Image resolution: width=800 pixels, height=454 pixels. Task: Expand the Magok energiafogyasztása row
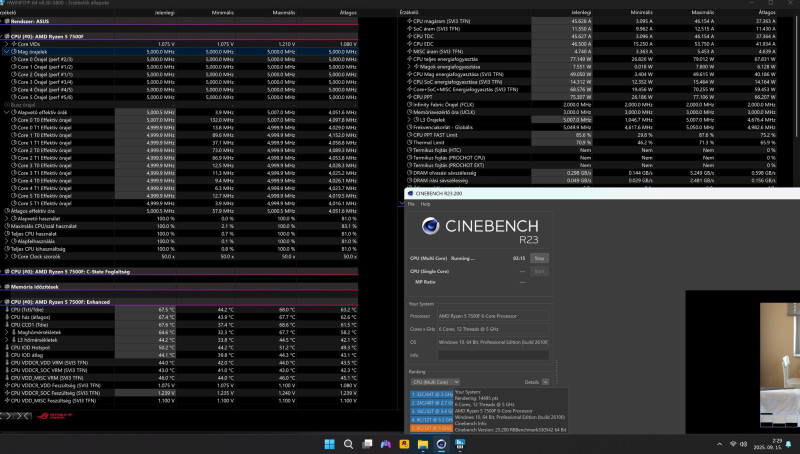pyautogui.click(x=409, y=66)
